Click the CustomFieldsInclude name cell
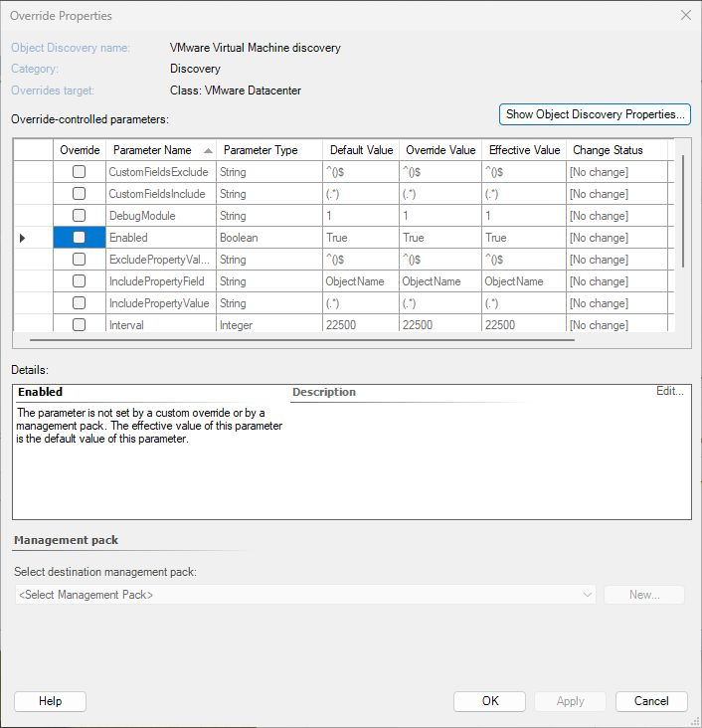 coord(161,194)
